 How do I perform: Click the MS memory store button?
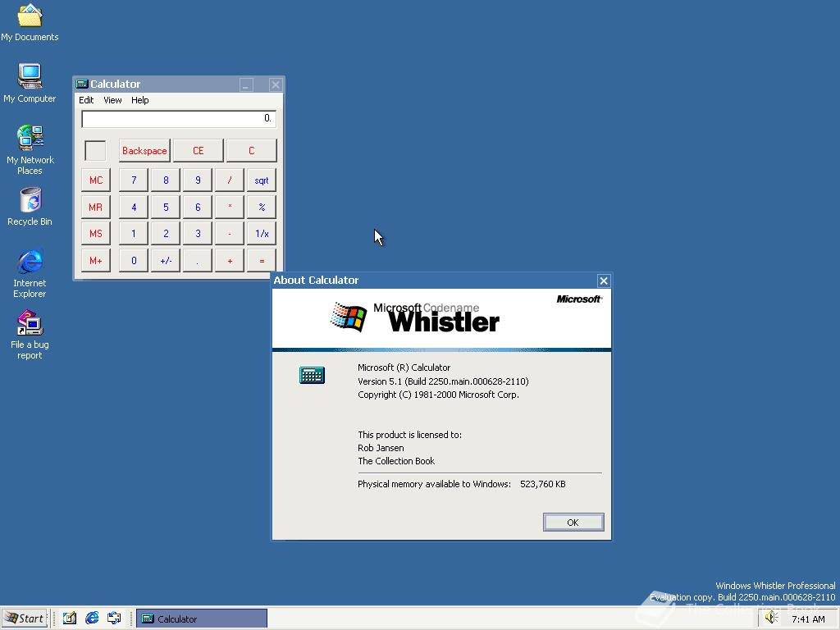point(96,234)
